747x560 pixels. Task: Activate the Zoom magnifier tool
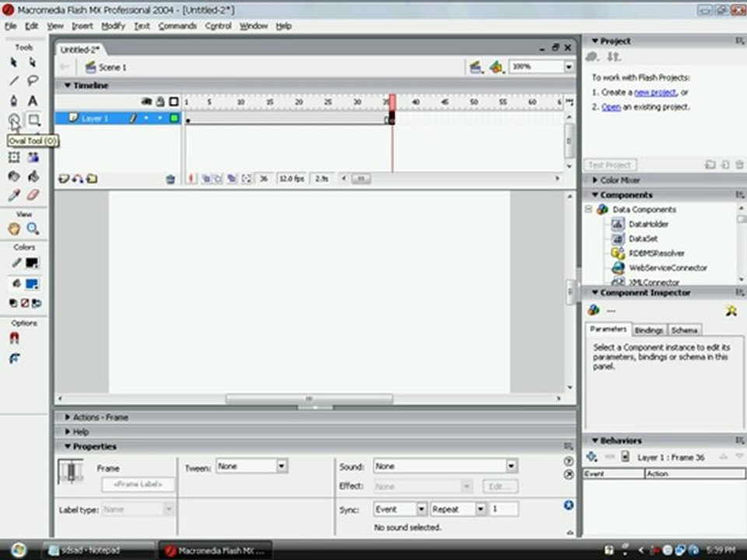click(x=33, y=229)
